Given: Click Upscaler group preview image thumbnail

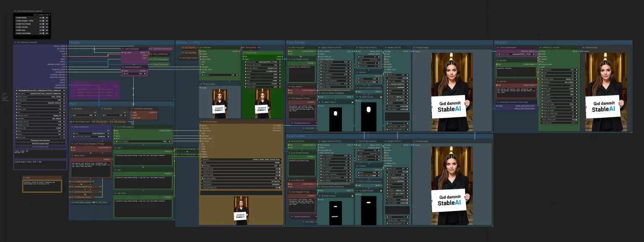Looking at the screenshot, I should coord(606,92).
